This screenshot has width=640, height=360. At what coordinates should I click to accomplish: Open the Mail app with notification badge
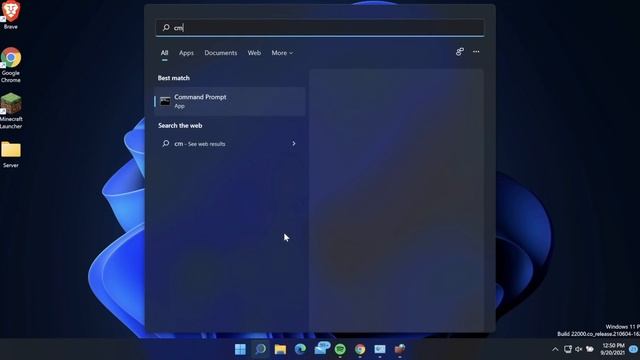321,349
